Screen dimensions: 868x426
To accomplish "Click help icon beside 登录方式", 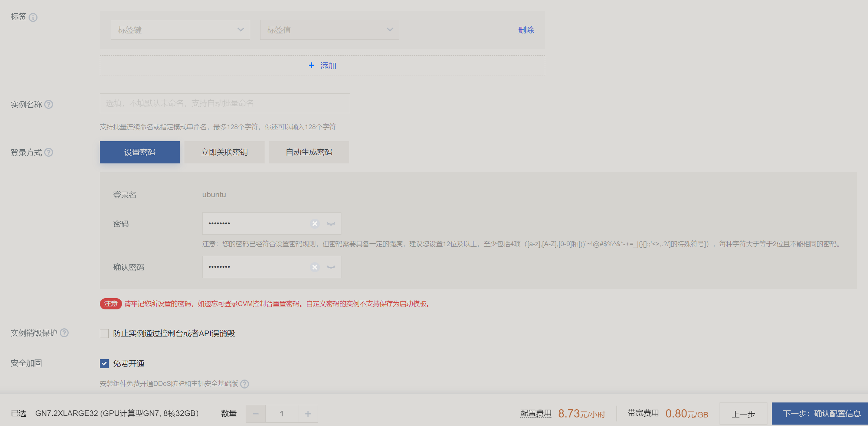I will tap(49, 152).
